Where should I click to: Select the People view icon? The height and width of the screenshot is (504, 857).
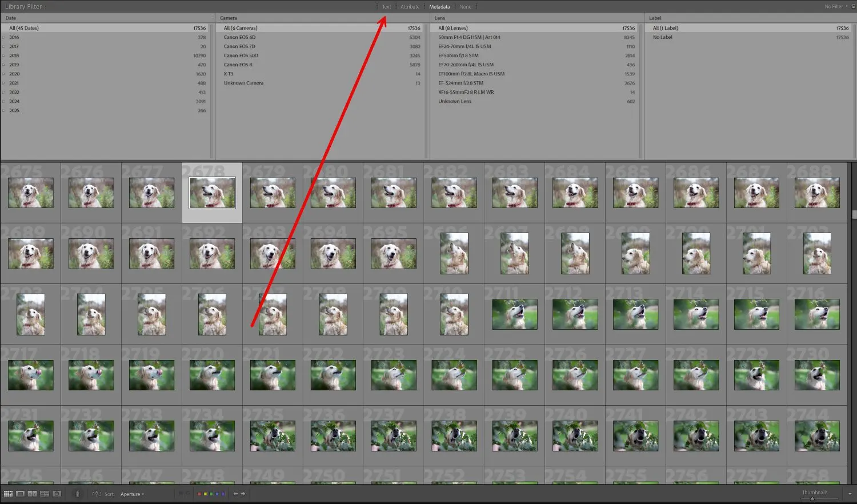pyautogui.click(x=57, y=493)
